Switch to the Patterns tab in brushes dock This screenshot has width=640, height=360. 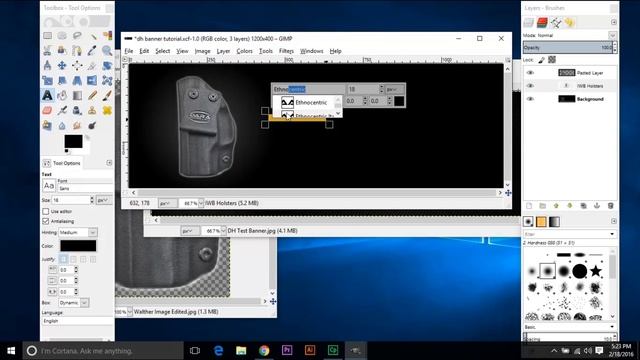coord(541,222)
